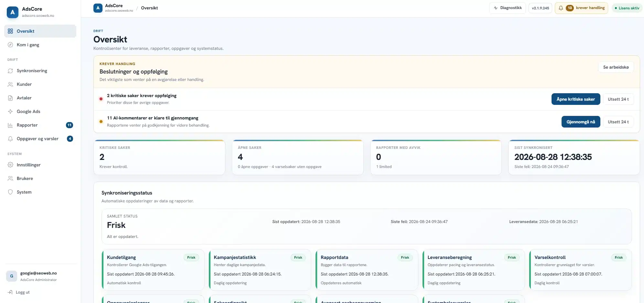Click the Rapporter badge showing 11
This screenshot has width=644, height=303.
point(70,125)
